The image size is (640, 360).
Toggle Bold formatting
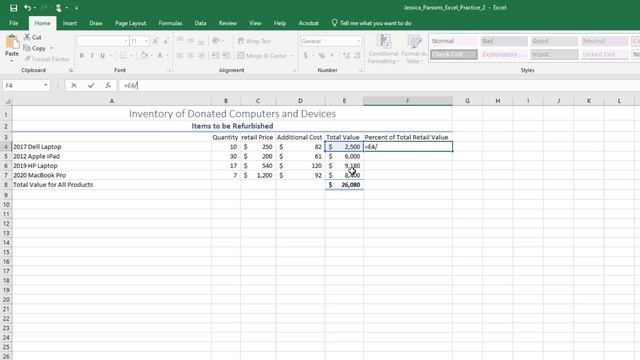[x=82, y=56]
